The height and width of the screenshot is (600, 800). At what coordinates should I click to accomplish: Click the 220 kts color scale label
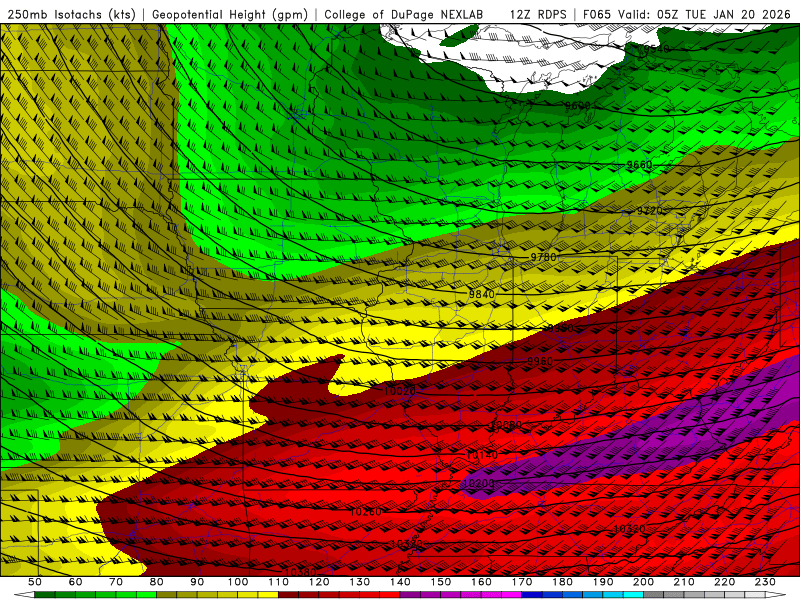coord(725,582)
